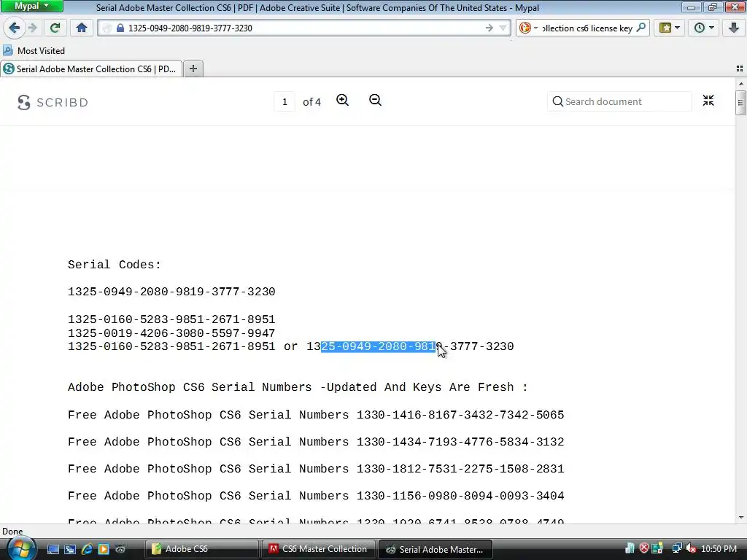Click the magnifier search icon in search box

tap(641, 28)
